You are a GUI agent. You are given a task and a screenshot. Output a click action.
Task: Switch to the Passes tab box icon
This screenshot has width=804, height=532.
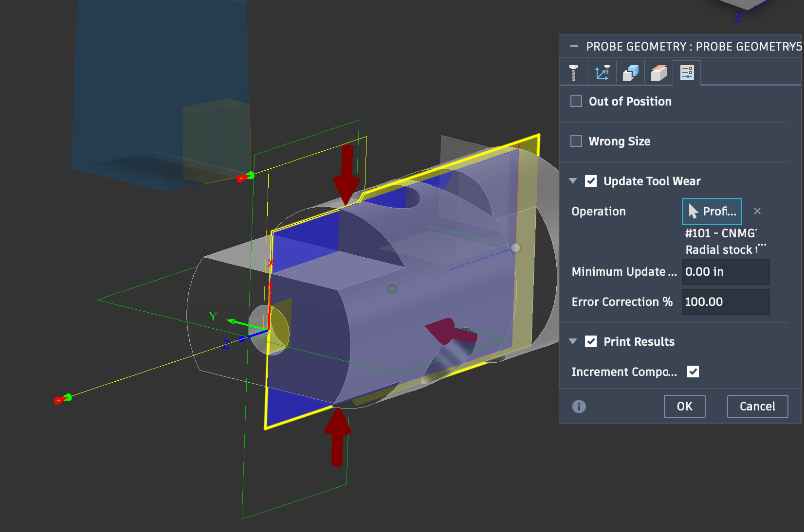[x=658, y=72]
